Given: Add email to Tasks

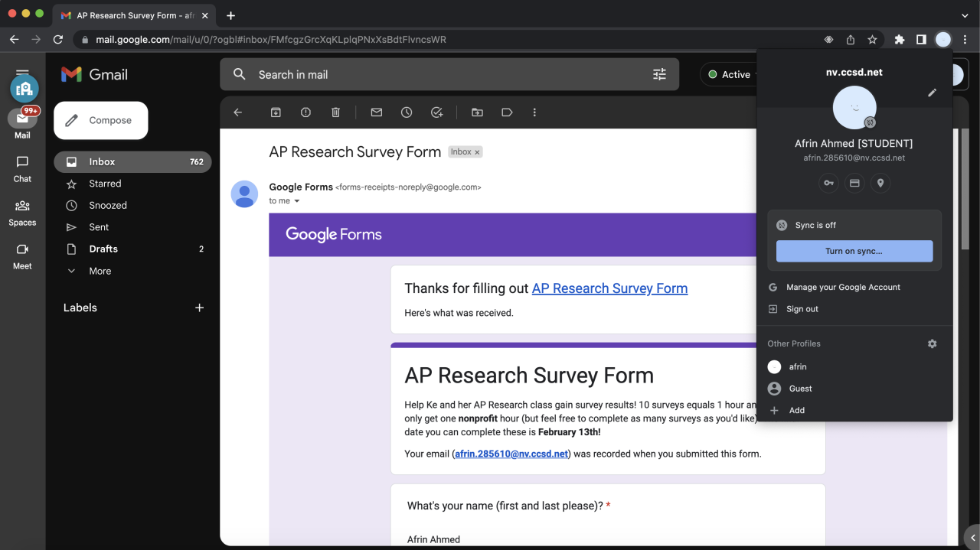Looking at the screenshot, I should tap(436, 112).
